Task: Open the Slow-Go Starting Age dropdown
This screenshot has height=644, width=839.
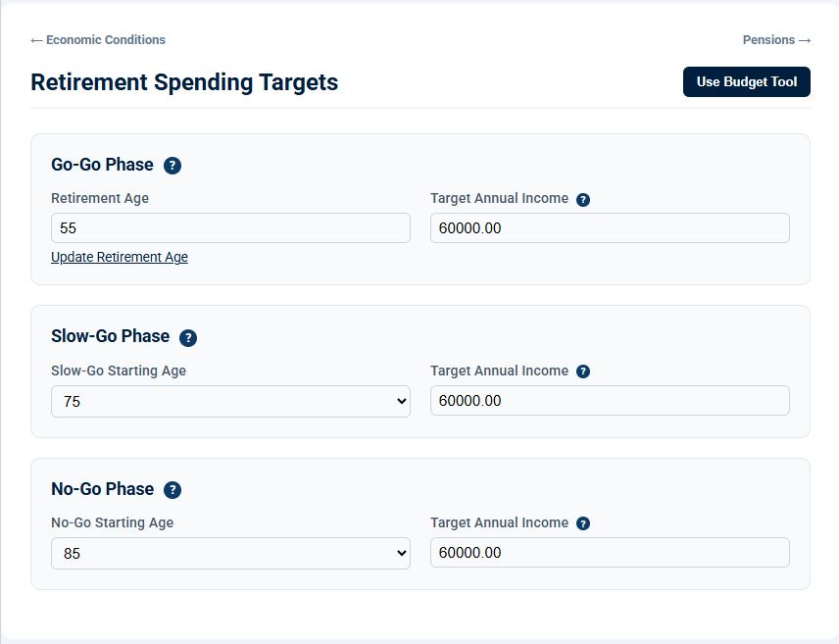Action: (x=230, y=402)
